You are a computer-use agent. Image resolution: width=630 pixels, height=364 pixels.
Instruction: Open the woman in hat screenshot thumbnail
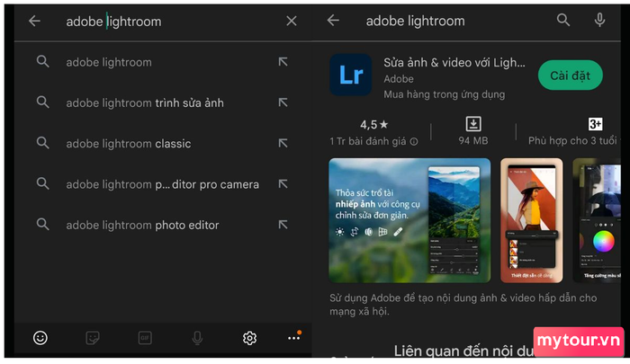pyautogui.click(x=531, y=220)
